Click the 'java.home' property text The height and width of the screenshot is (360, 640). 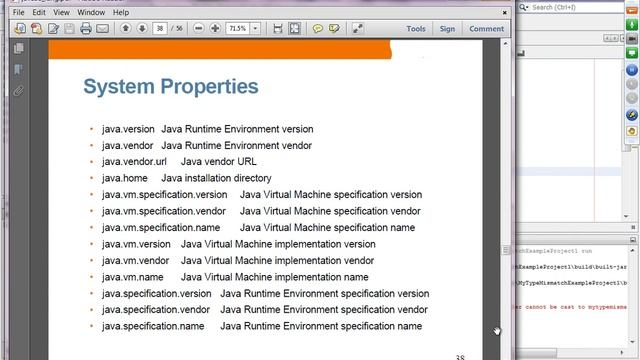click(124, 178)
